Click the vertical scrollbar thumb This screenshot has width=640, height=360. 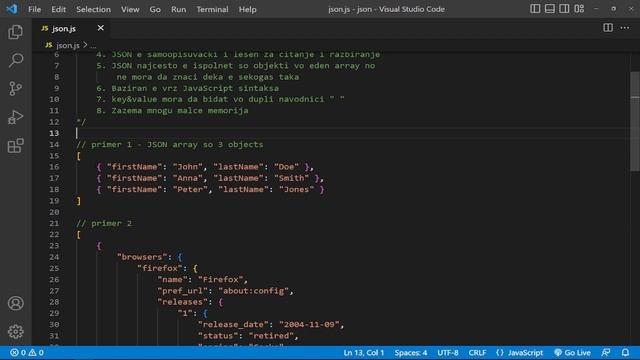635,122
